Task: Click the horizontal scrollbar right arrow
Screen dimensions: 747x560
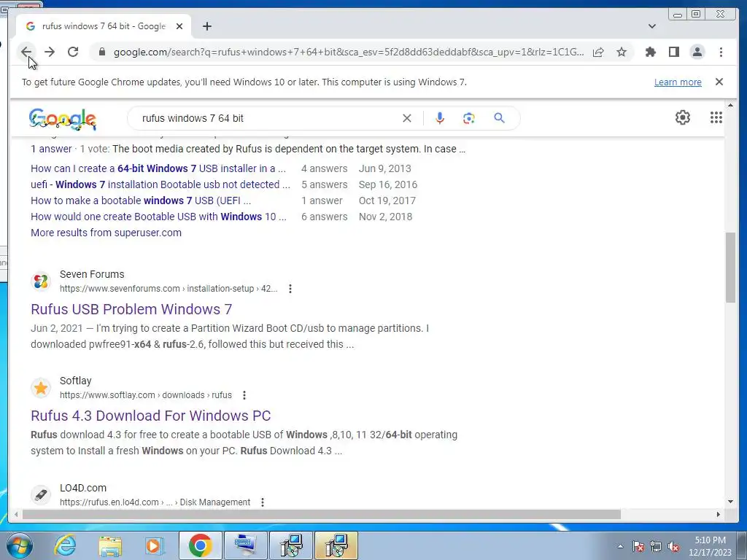Action: coord(719,514)
